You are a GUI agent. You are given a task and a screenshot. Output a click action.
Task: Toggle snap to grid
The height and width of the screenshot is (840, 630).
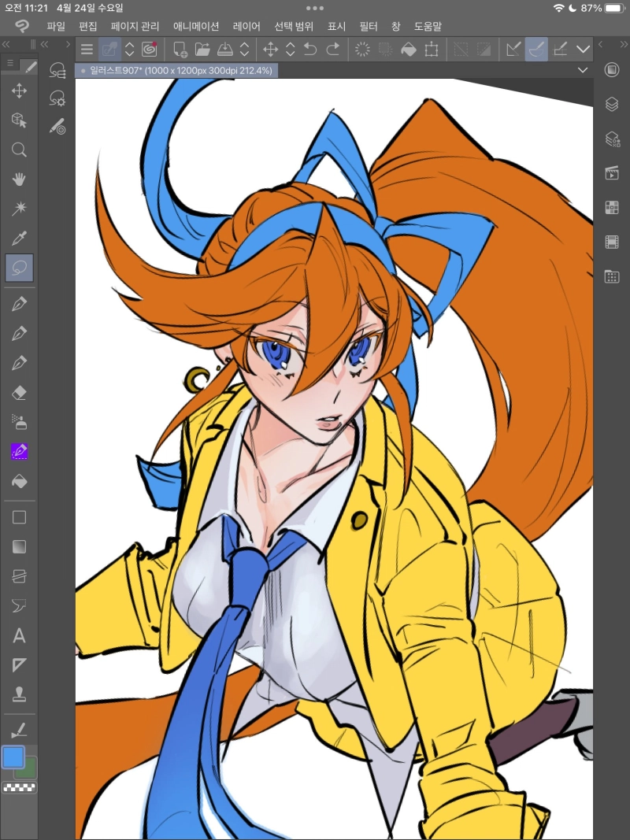click(561, 50)
